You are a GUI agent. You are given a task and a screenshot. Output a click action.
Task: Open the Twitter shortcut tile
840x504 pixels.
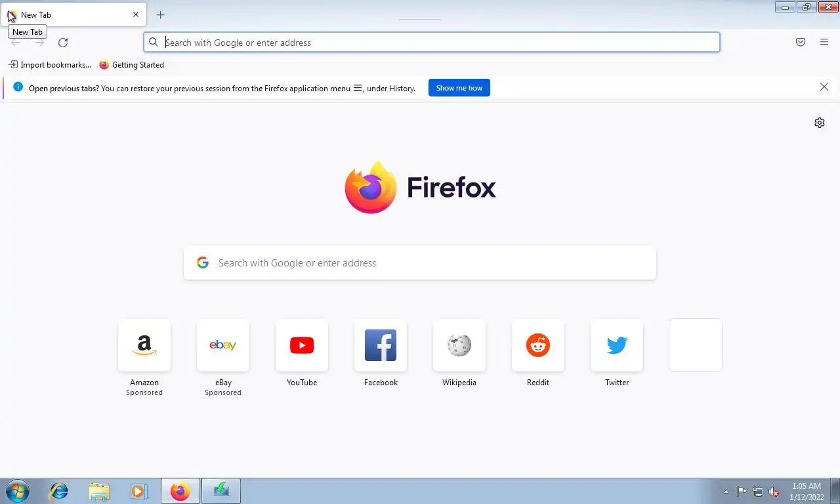tap(617, 345)
